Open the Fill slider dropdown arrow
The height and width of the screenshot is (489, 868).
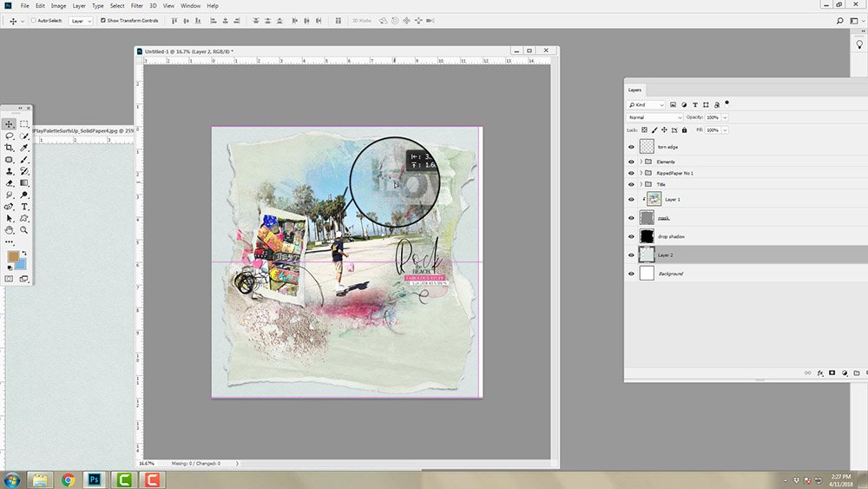click(725, 130)
